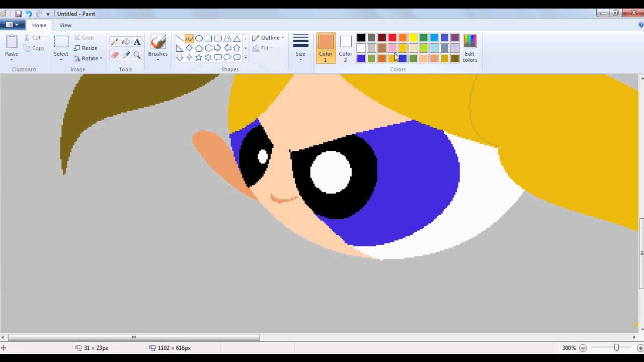Viewport: 644px width, 362px height.
Task: Activate Color 1 foreground selector
Action: tap(326, 48)
